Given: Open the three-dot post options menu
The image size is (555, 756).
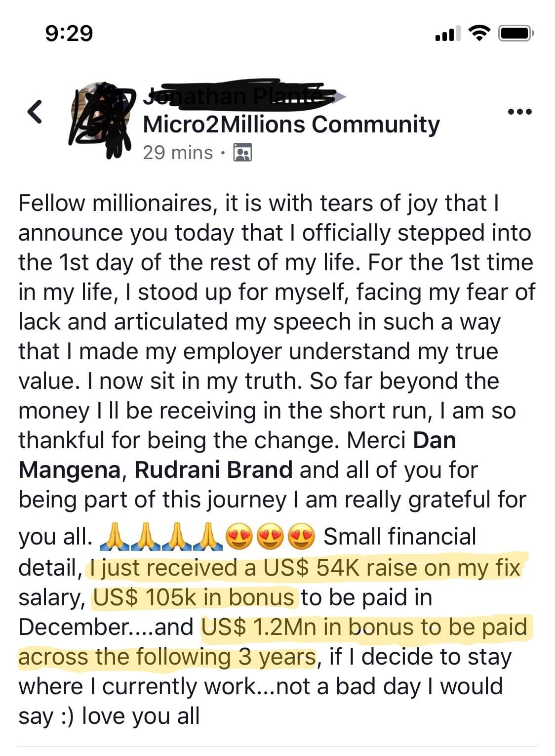Looking at the screenshot, I should click(520, 112).
